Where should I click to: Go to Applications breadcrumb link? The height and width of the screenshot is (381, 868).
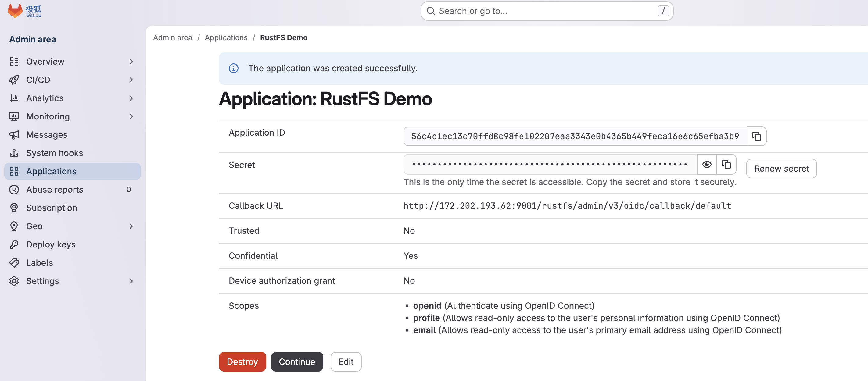[226, 38]
